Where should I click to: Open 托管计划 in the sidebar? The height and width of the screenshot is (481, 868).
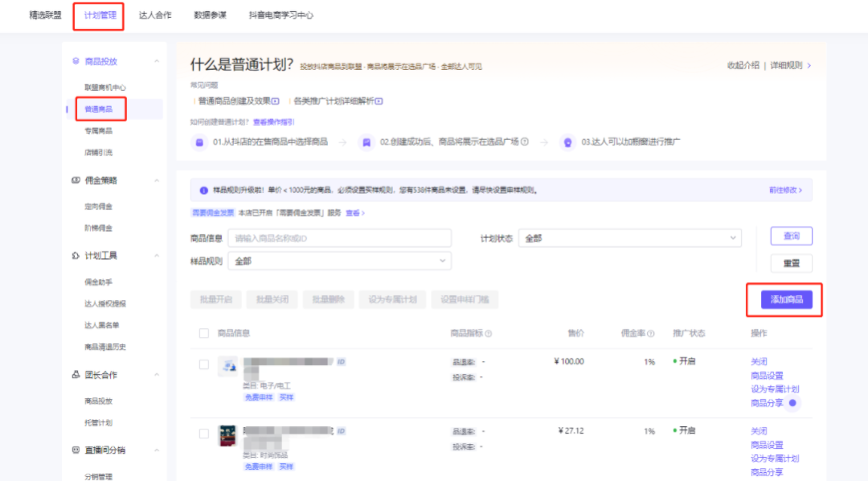click(x=99, y=422)
